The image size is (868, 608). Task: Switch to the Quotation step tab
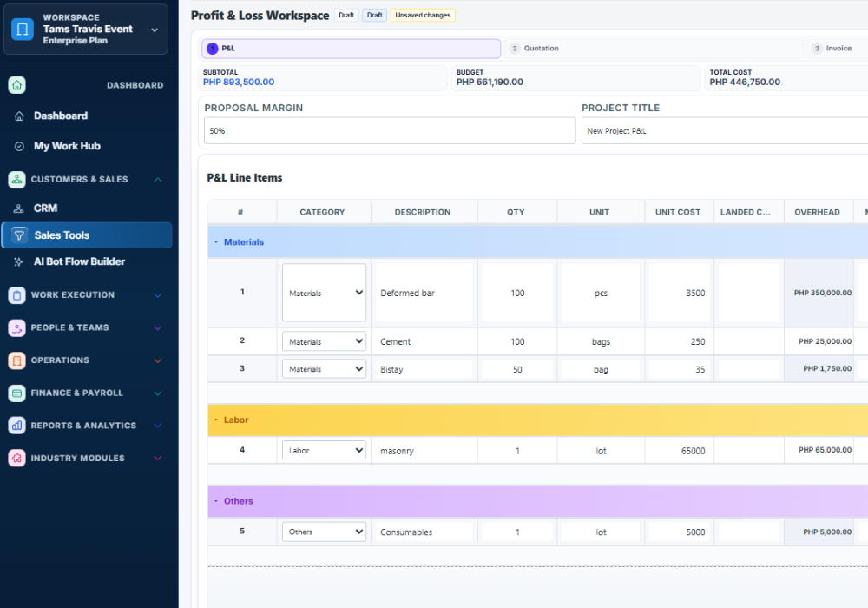click(x=654, y=49)
